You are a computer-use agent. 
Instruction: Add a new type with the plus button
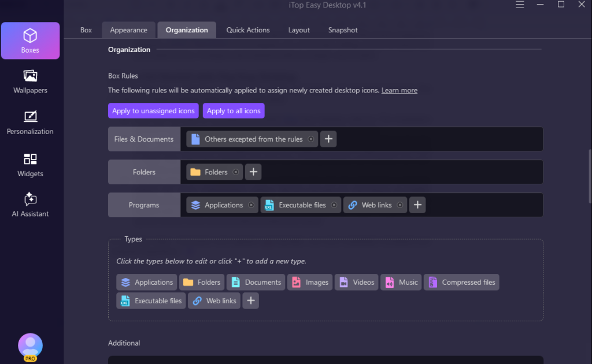250,300
